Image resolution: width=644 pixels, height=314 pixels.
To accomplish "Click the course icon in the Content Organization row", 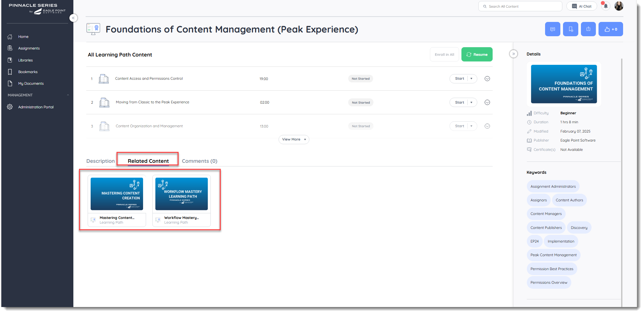I will click(x=104, y=126).
